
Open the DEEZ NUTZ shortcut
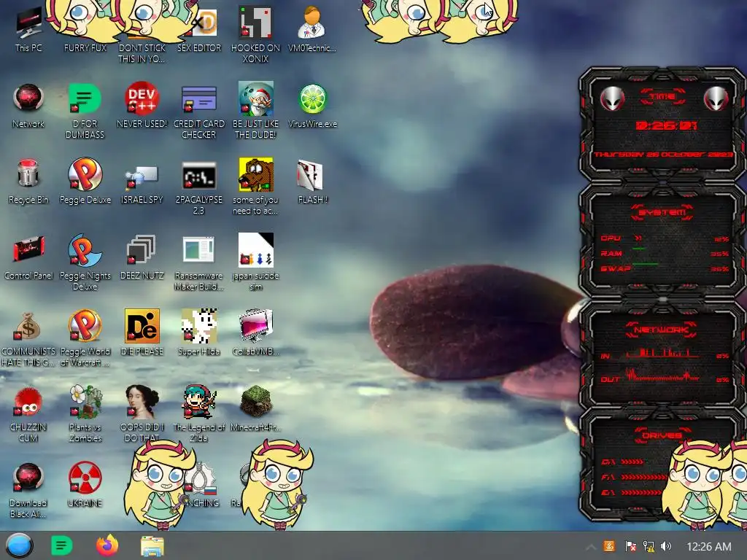tap(142, 257)
